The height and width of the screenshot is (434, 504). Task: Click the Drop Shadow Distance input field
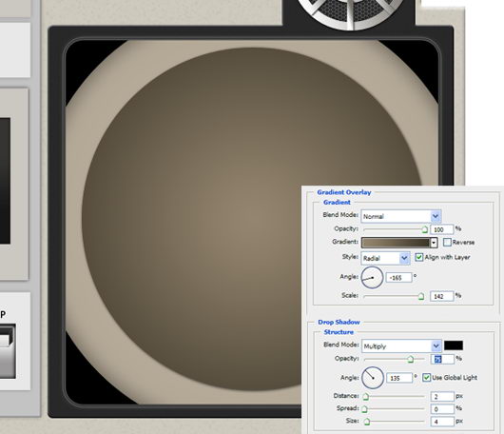point(442,396)
